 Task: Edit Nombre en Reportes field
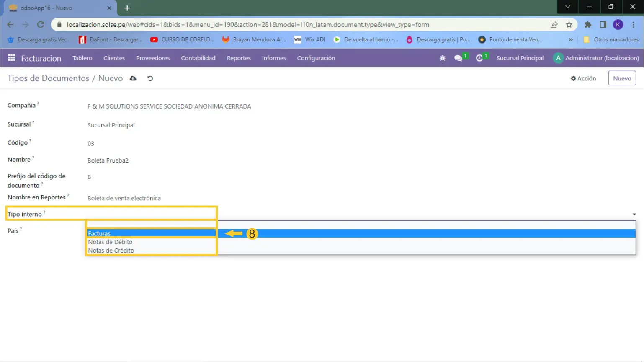124,198
